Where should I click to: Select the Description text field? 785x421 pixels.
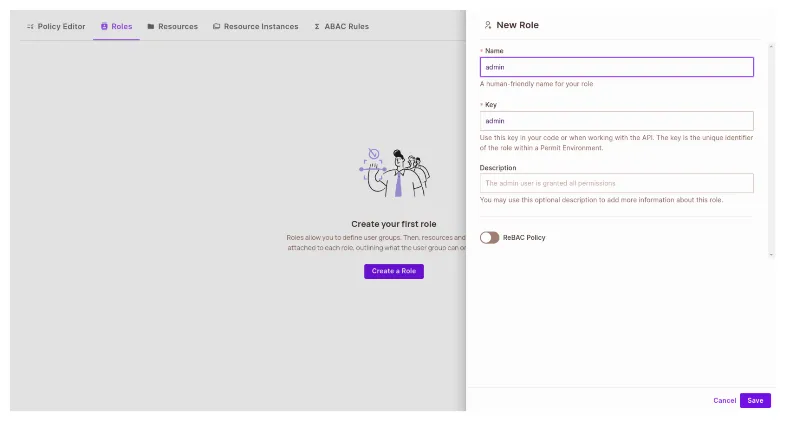pos(616,183)
